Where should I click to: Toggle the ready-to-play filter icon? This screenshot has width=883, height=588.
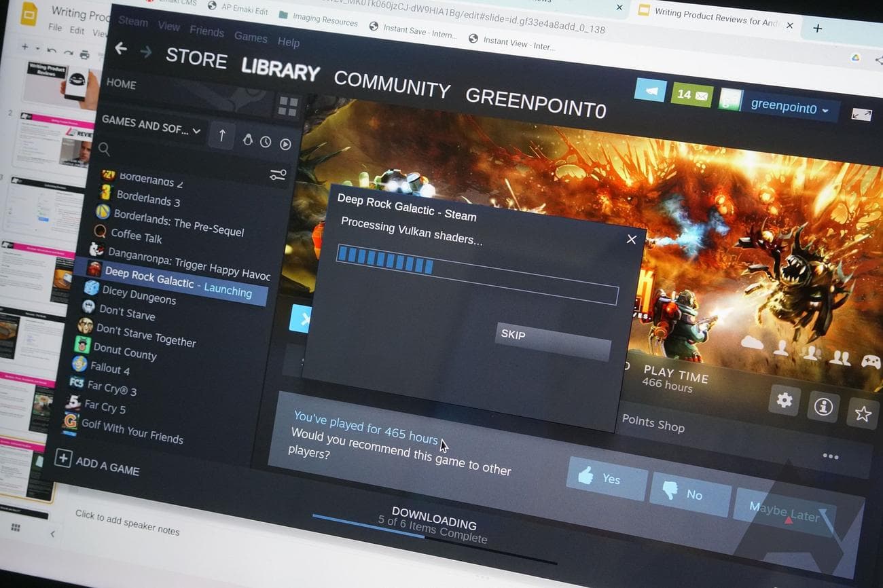tap(285, 144)
